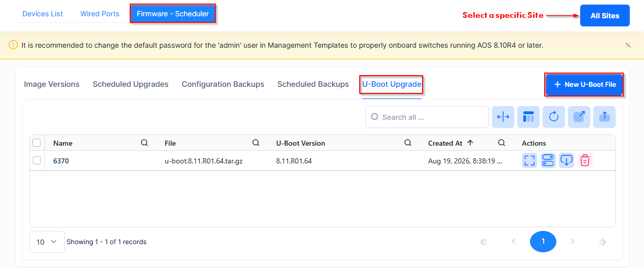The height and width of the screenshot is (268, 644).
Task: Open the Name column search filter
Action: [144, 143]
